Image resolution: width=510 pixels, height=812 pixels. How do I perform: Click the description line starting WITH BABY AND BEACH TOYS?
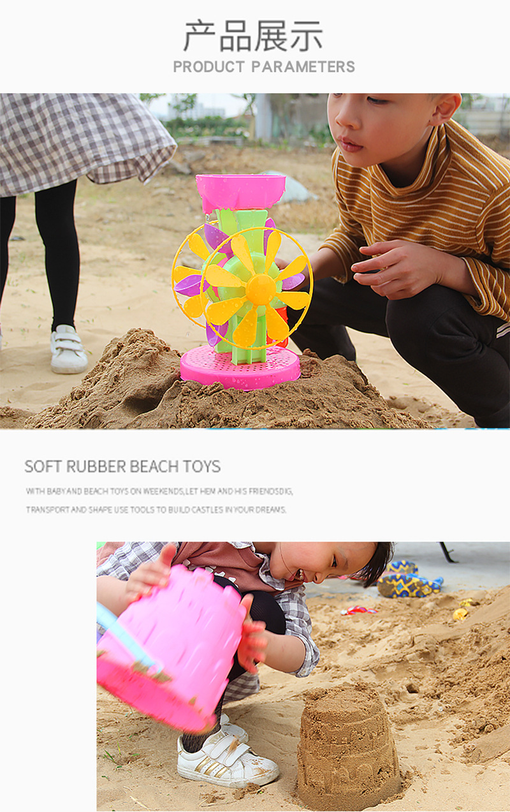159,491
